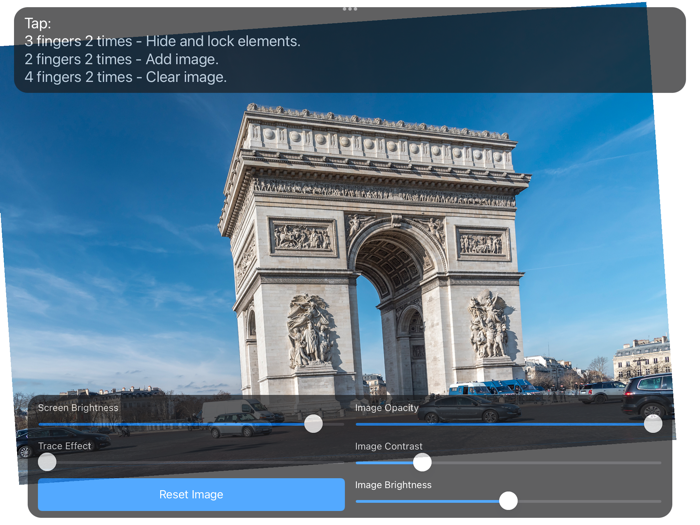Click the Image Brightness slider handle
The image size is (700, 525).
coord(508,501)
